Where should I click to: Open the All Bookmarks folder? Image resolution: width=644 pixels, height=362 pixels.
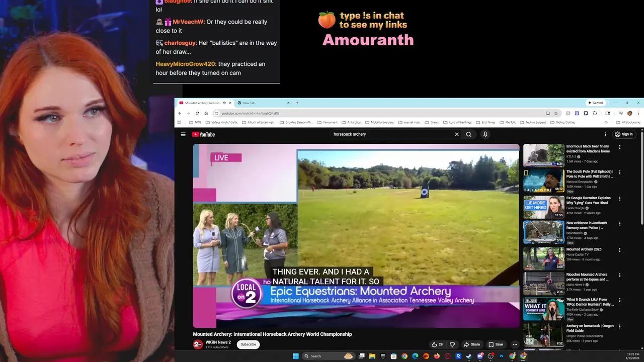point(628,122)
